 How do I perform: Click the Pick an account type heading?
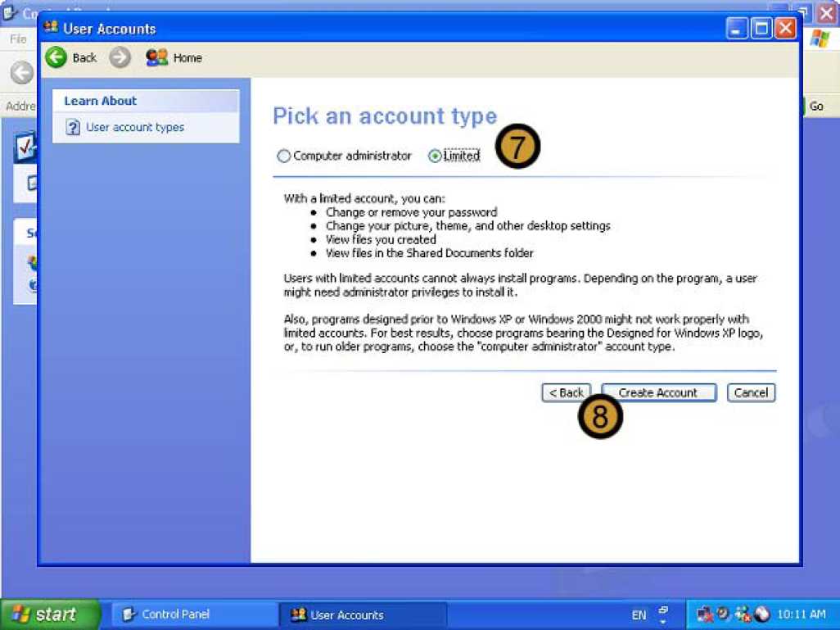(x=385, y=116)
